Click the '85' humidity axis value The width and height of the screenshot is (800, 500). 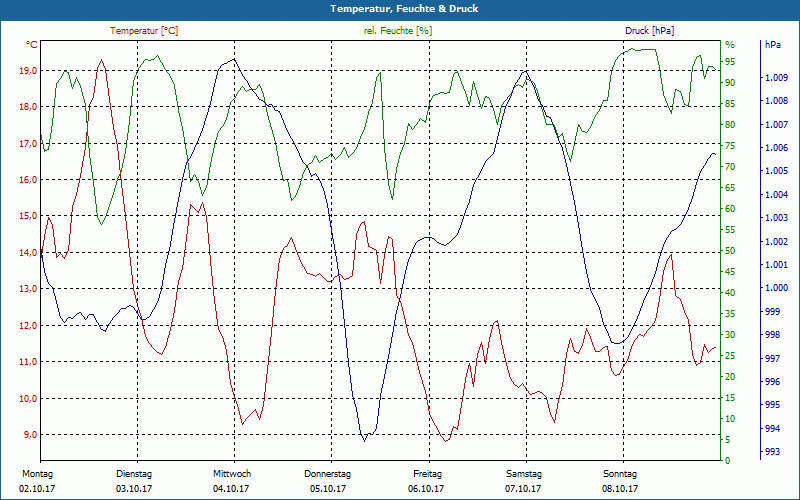[730, 104]
